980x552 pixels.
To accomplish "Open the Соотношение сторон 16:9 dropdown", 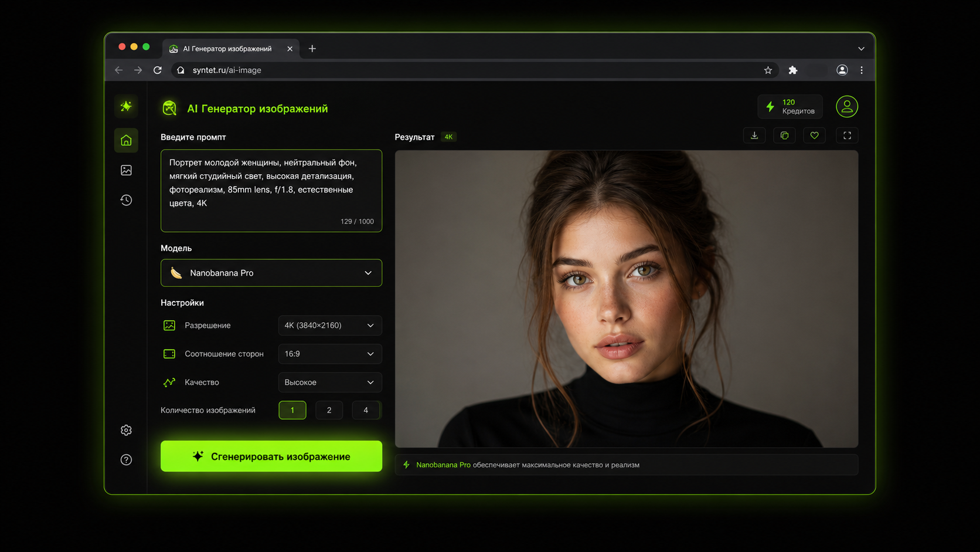I will (330, 354).
